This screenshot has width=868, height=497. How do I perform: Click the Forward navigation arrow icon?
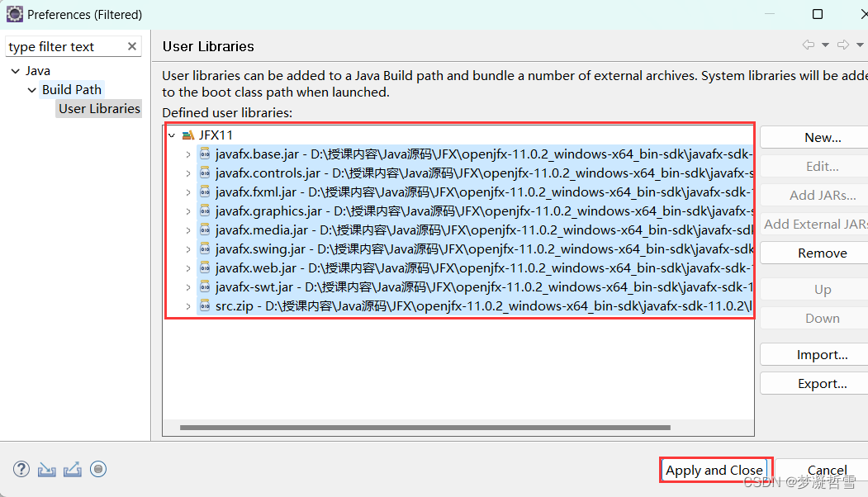(x=843, y=45)
